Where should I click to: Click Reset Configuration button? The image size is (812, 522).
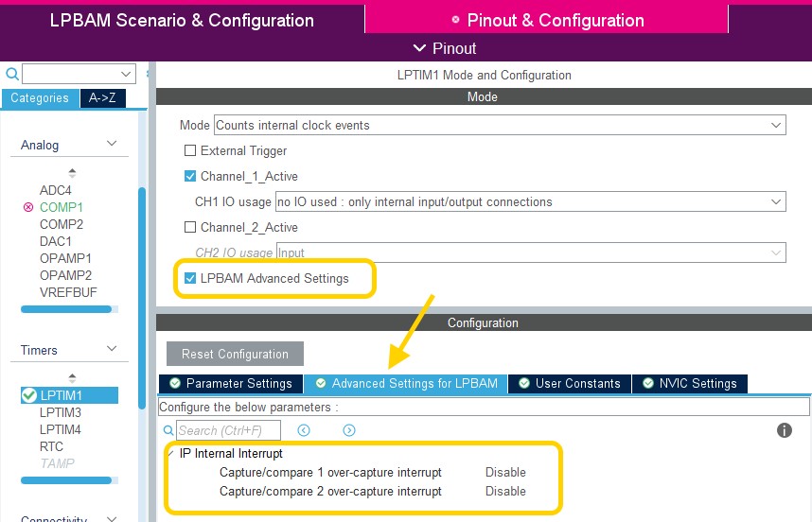pos(235,354)
